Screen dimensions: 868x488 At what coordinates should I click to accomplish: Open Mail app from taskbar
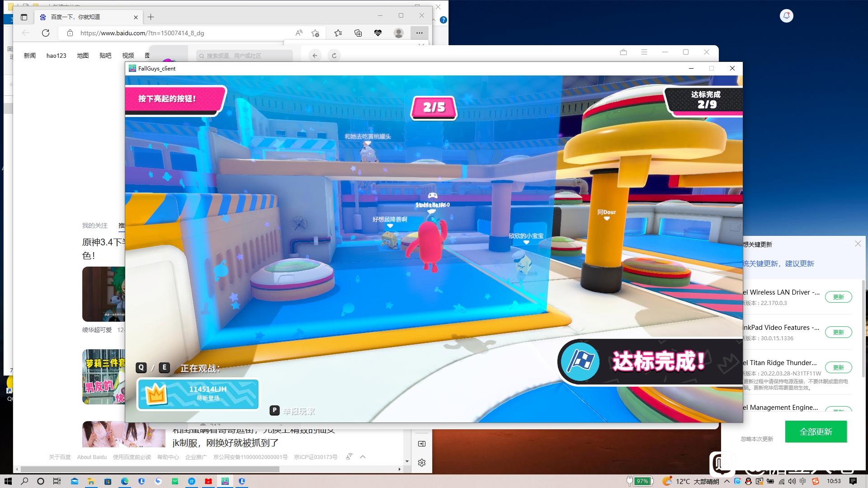[x=74, y=481]
